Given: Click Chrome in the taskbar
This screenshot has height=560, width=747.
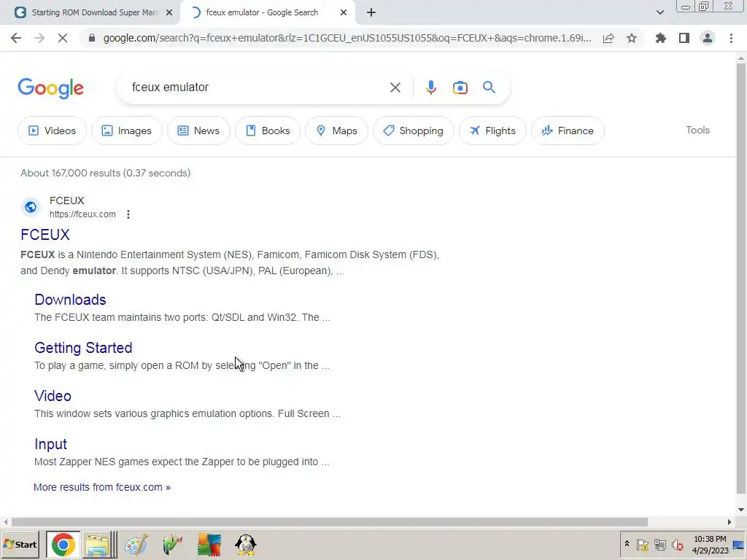Looking at the screenshot, I should tap(63, 545).
